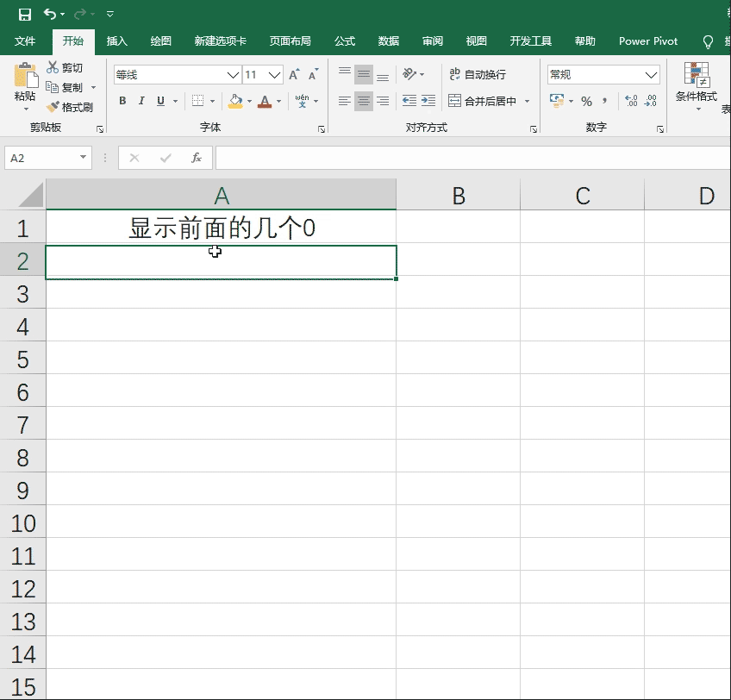
Task: Click decrease decimal icon
Action: coord(650,101)
